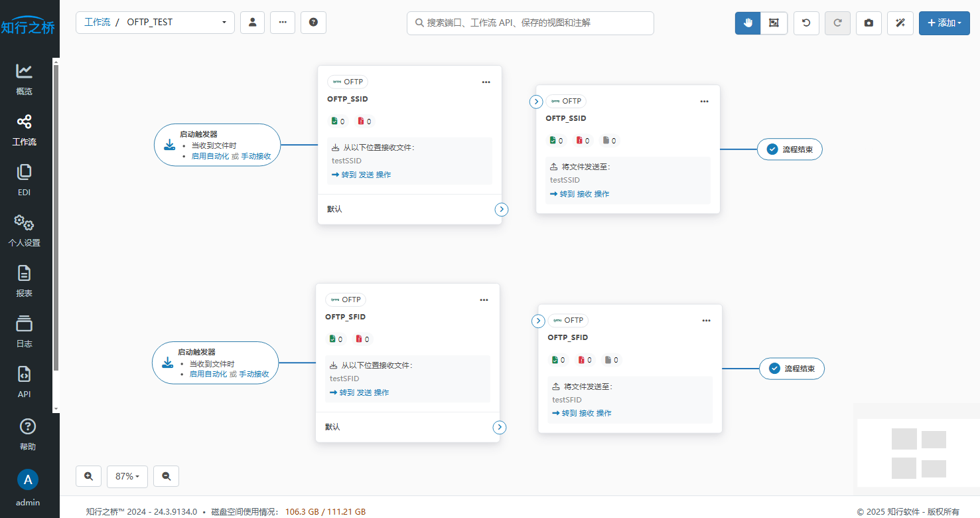This screenshot has width=980, height=518.
Task: Expand the 添加 add dropdown
Action: (944, 23)
